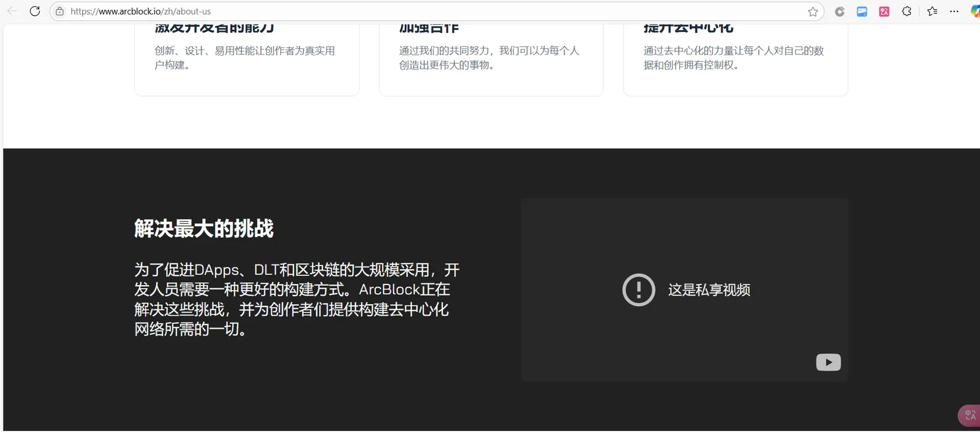Viewport: 980px width, 432px height.
Task: Open the Extensions puzzle-piece menu
Action: (907, 11)
